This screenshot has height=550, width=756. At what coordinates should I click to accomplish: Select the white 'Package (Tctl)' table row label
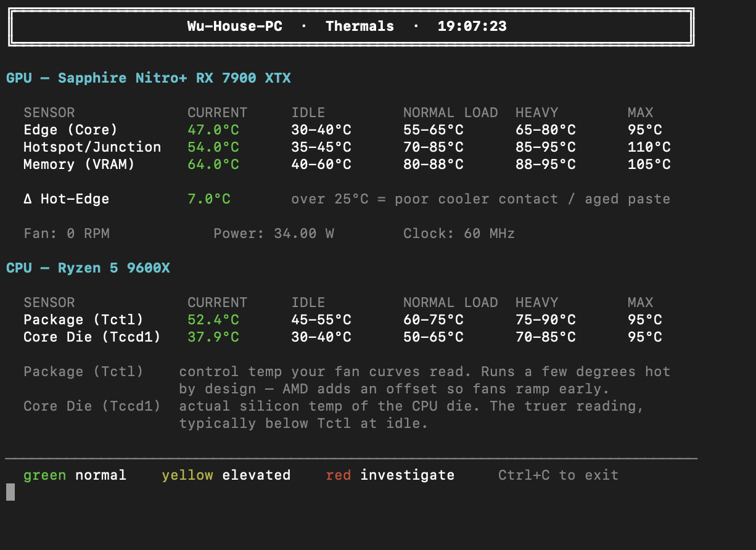point(84,319)
